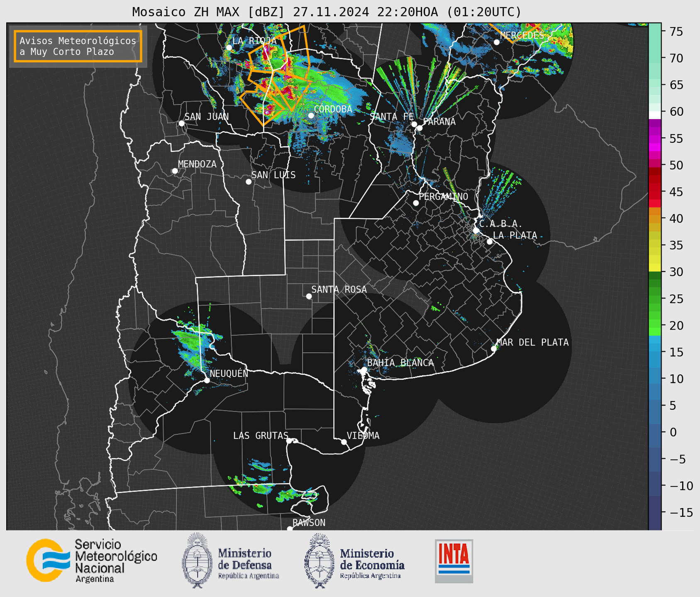
Task: Click the Ministerio de Defensa coat of arms
Action: (197, 560)
